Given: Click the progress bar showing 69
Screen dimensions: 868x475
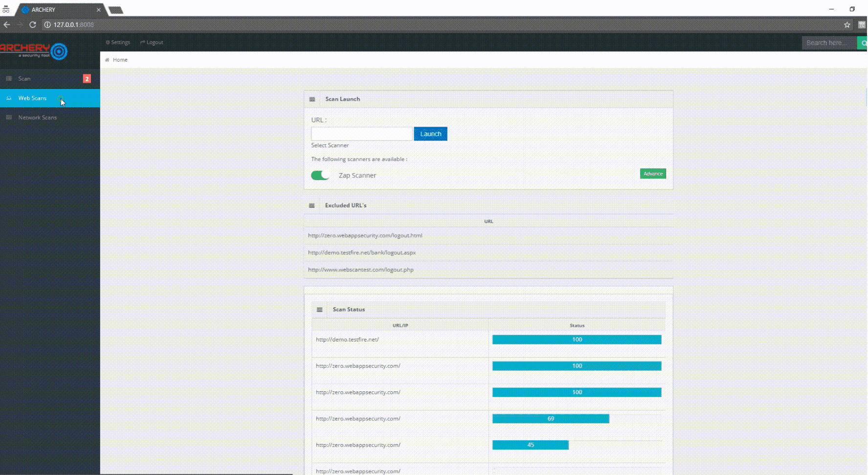Looking at the screenshot, I should pos(551,418).
